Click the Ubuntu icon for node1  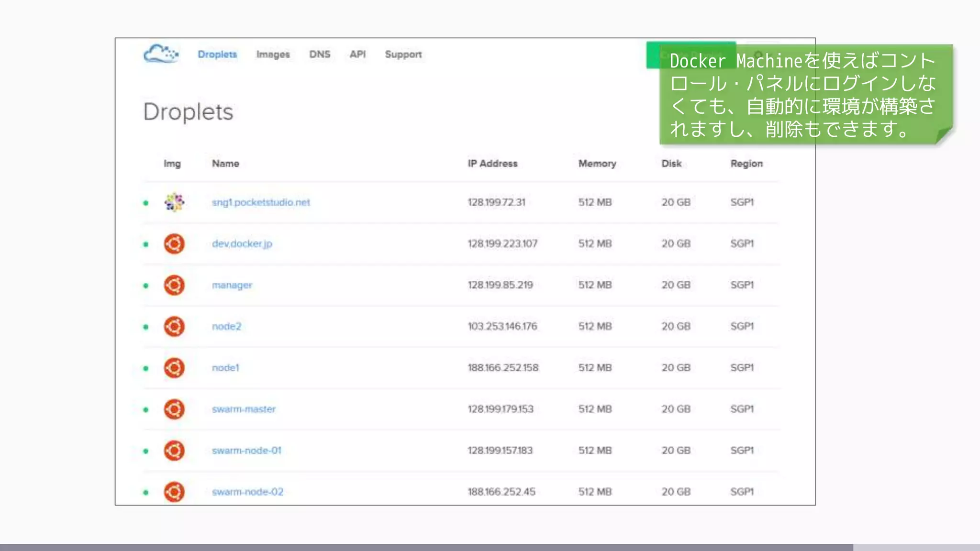174,368
